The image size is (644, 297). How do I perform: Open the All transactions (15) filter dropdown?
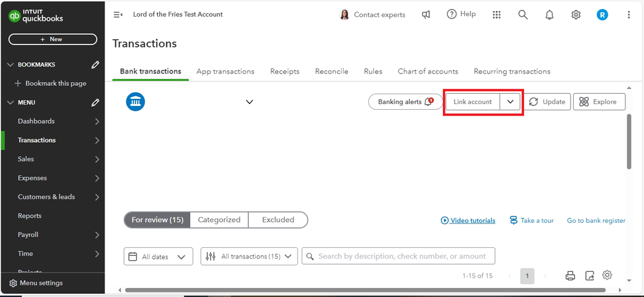(x=249, y=256)
